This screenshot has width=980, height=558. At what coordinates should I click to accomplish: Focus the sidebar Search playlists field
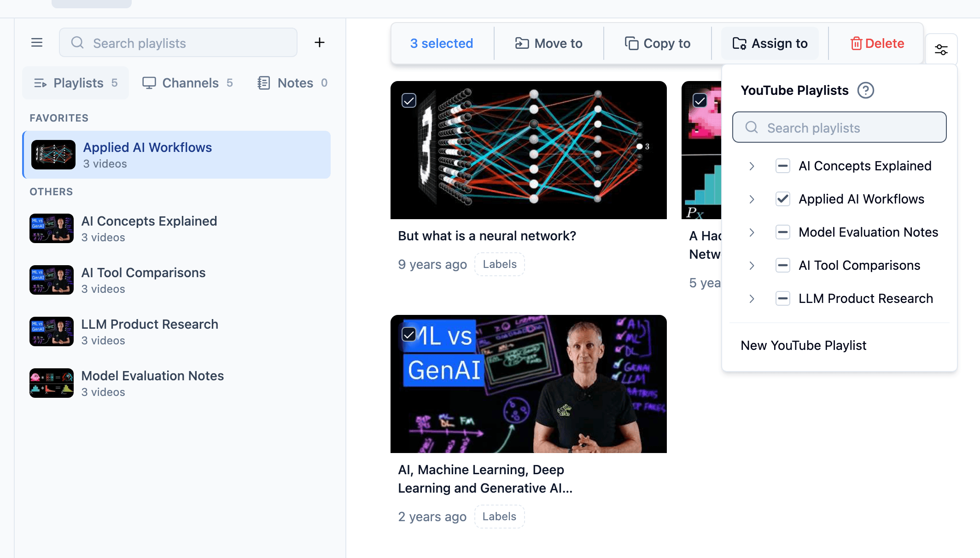178,43
